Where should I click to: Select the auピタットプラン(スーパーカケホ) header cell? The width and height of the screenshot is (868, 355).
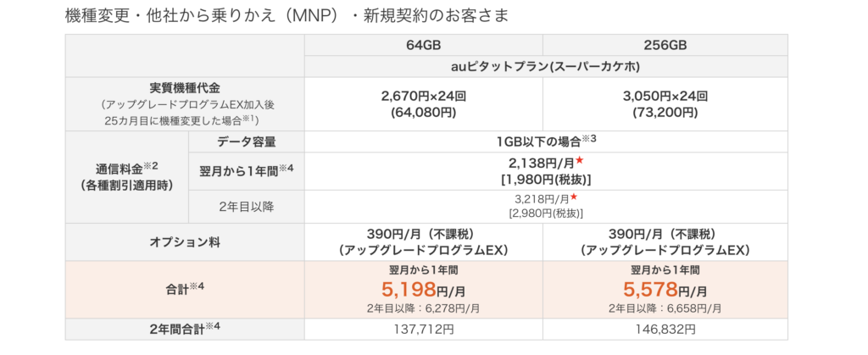546,66
